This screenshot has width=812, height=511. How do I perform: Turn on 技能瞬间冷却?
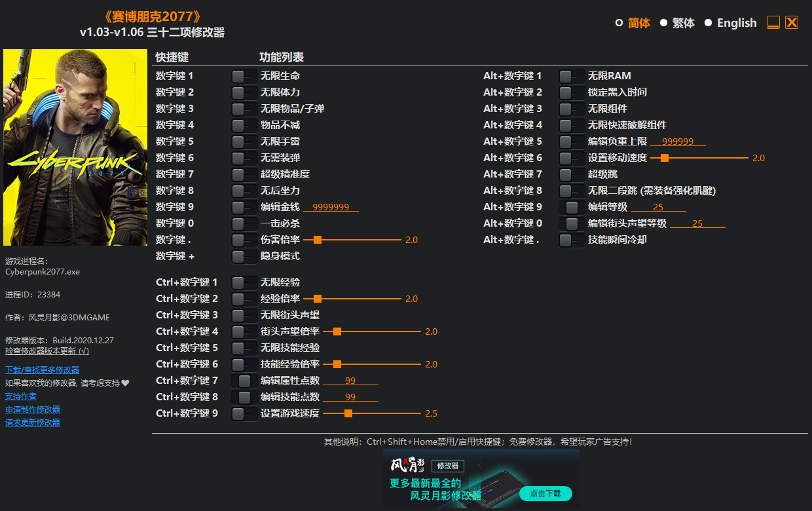(572, 239)
